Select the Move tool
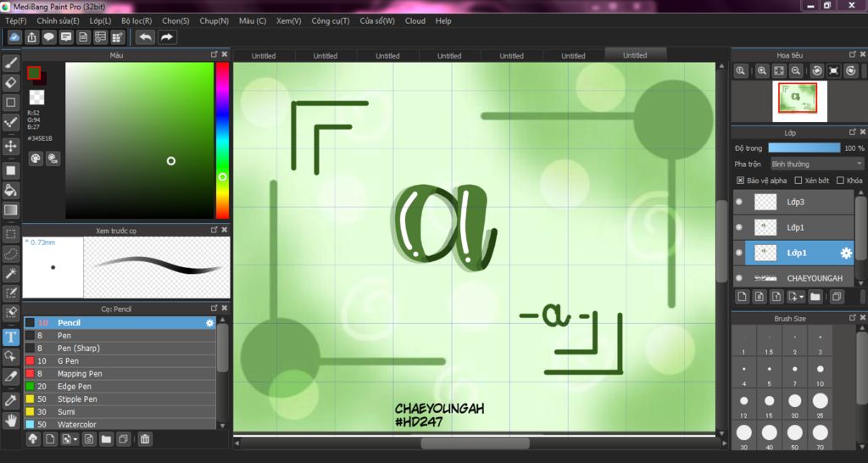Image resolution: width=868 pixels, height=463 pixels. point(10,146)
